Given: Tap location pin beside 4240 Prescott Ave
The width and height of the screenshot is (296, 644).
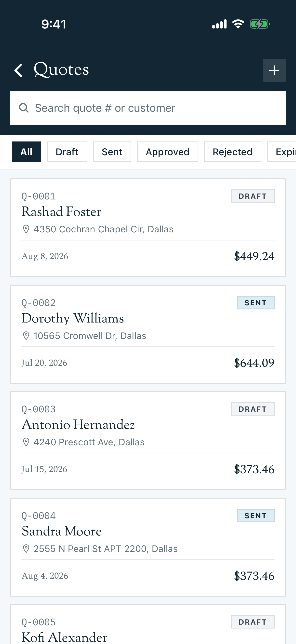Looking at the screenshot, I should click(x=26, y=442).
